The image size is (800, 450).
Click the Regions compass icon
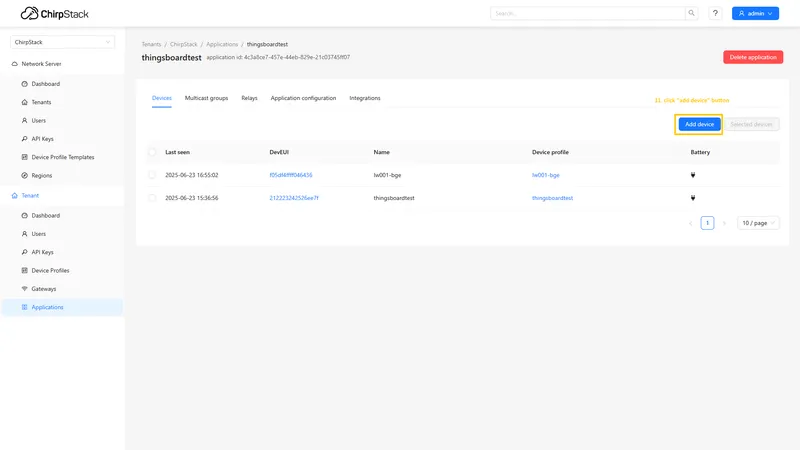[x=24, y=176]
